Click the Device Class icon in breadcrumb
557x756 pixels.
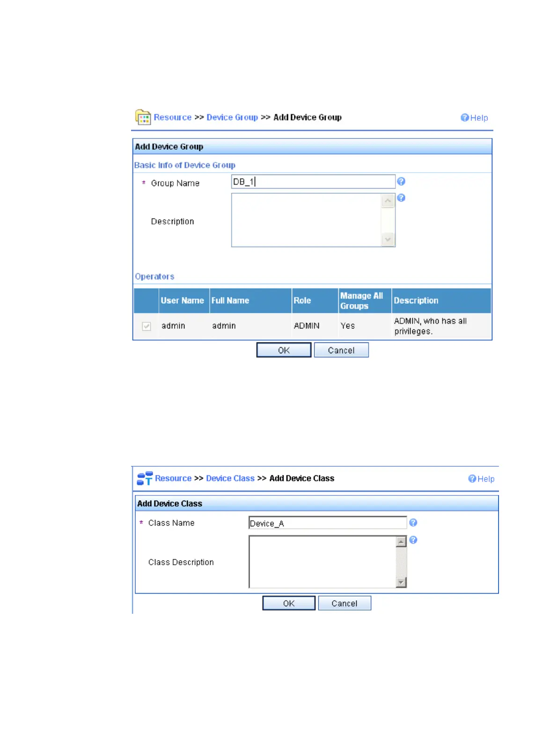[145, 478]
